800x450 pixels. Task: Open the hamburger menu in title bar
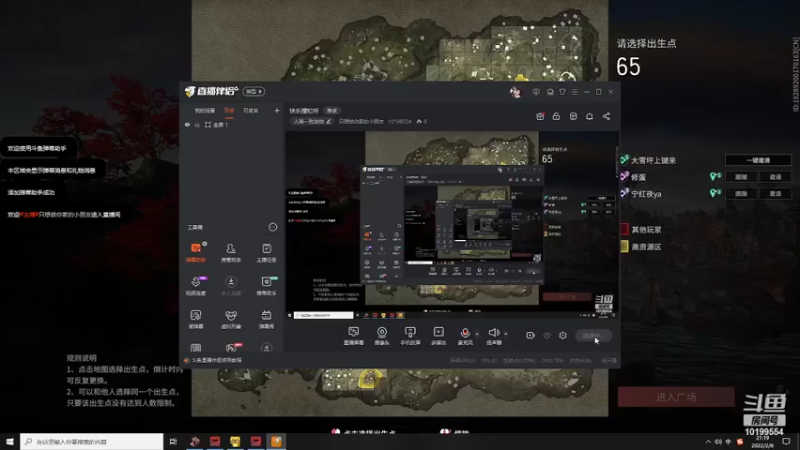[x=574, y=92]
